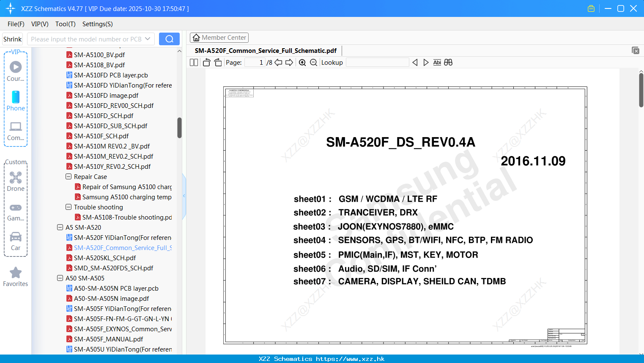Click the toolbox icon in title bar
The width and height of the screenshot is (644, 363).
pos(591,8)
